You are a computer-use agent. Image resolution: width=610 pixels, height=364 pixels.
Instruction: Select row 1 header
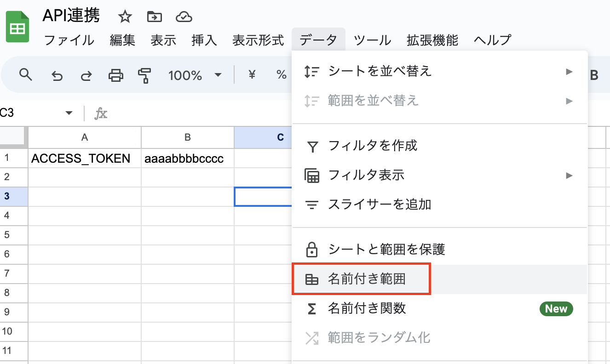[14, 158]
